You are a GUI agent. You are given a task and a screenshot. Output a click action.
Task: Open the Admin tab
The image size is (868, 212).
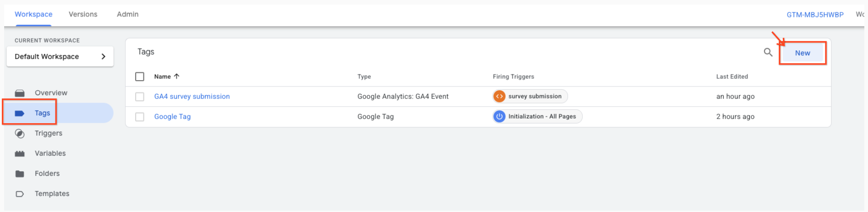[x=127, y=14]
